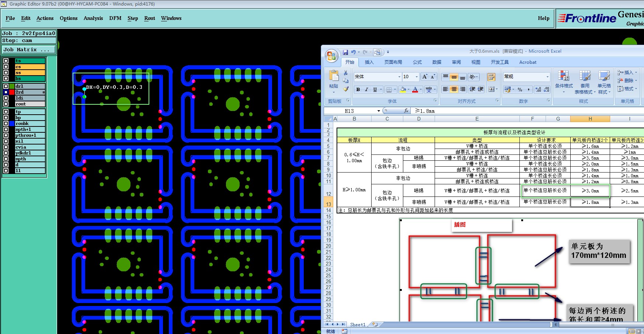Click the wén phonetic guide icon
Screen dimensions: 644x334
pos(429,90)
